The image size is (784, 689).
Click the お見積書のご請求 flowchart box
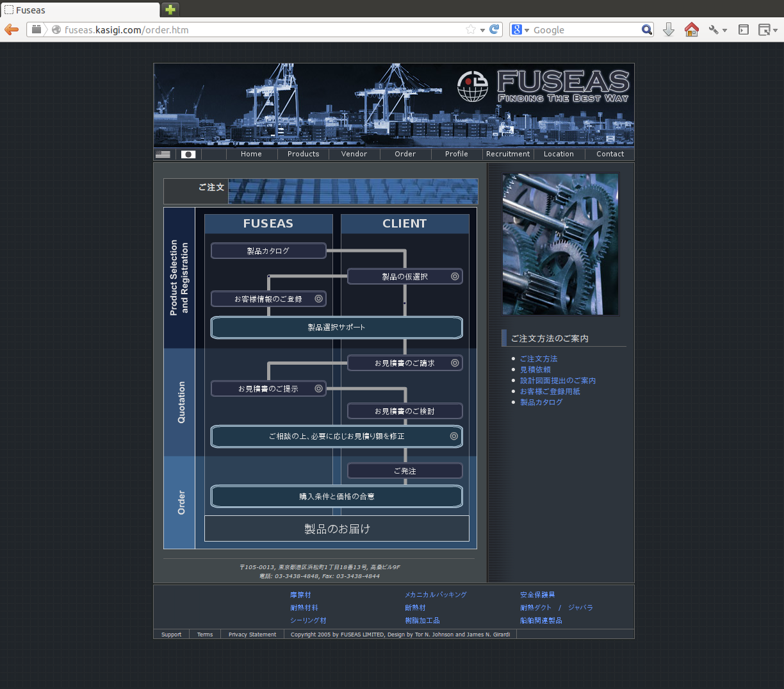click(x=405, y=363)
